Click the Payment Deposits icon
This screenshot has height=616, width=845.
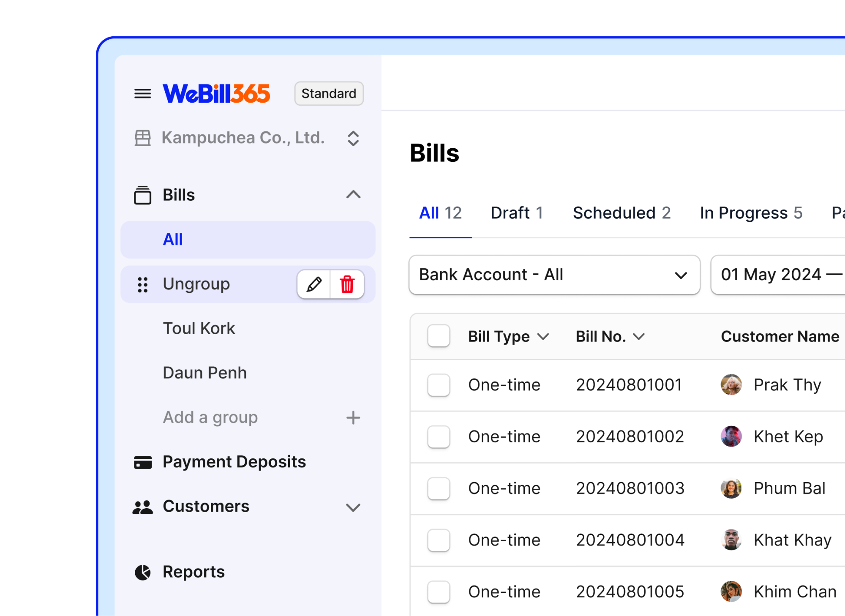click(x=143, y=461)
